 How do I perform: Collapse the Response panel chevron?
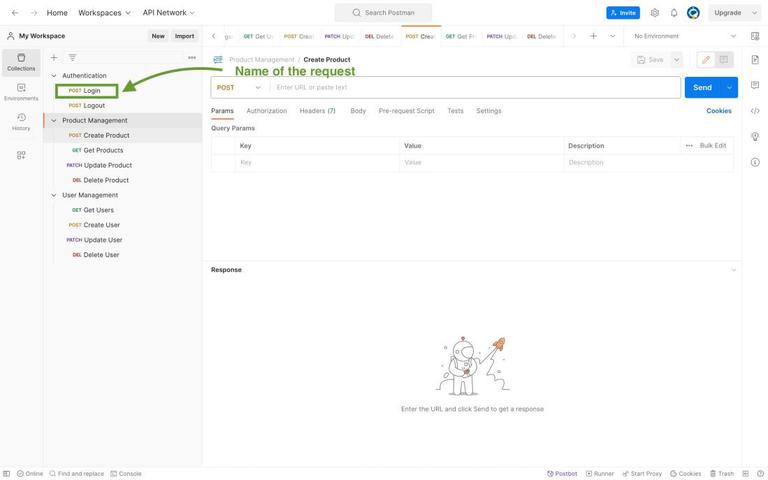coord(733,270)
